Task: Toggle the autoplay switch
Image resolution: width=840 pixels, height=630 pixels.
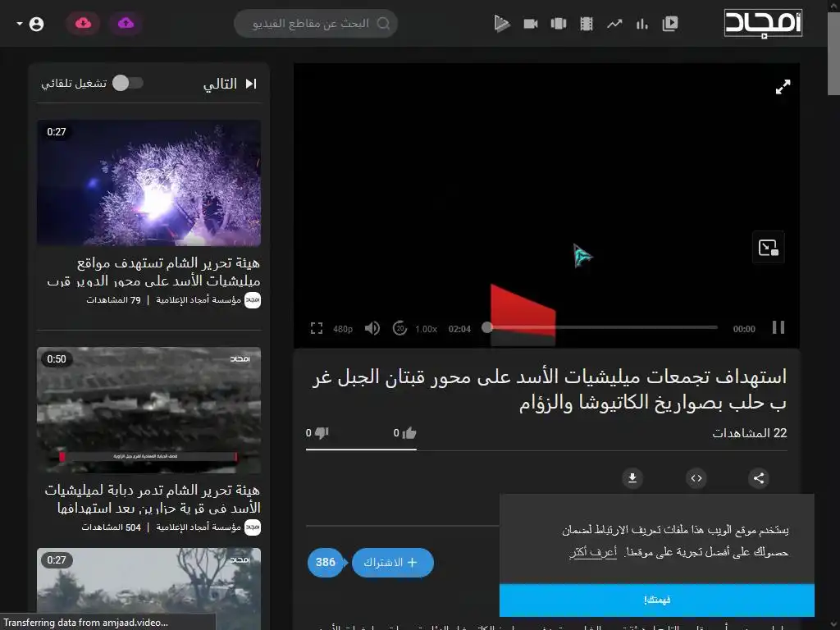Action: point(128,83)
